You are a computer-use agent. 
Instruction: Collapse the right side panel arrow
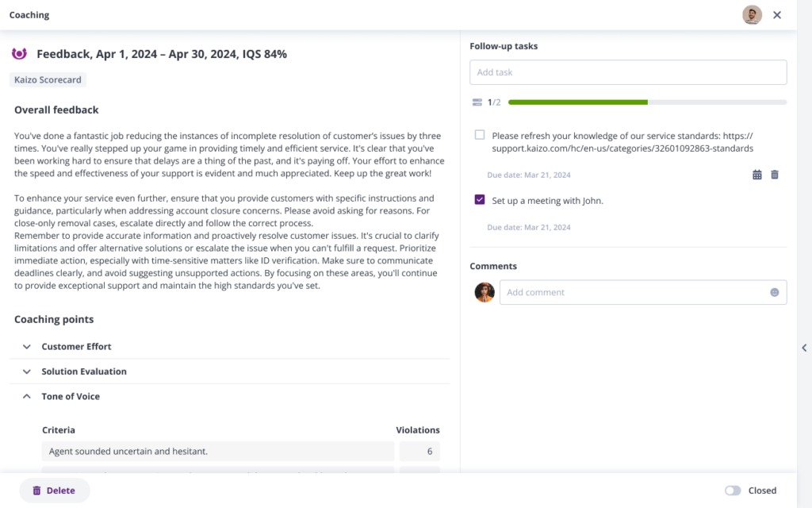click(804, 348)
